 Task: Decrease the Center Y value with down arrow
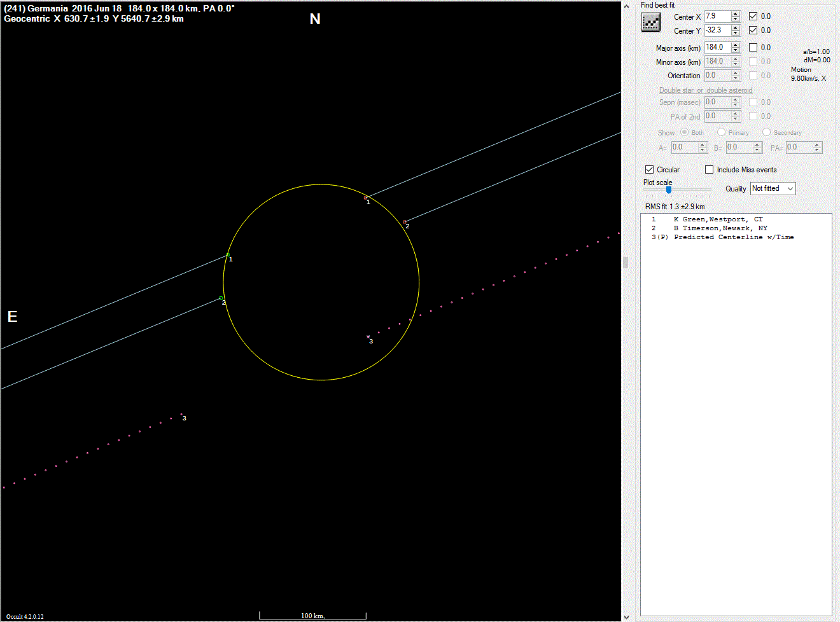[x=736, y=33]
